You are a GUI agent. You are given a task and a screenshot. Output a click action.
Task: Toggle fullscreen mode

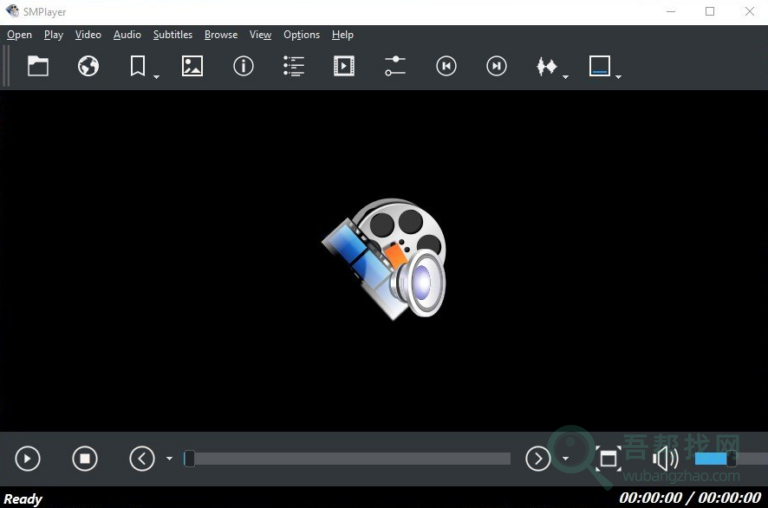[x=607, y=459]
